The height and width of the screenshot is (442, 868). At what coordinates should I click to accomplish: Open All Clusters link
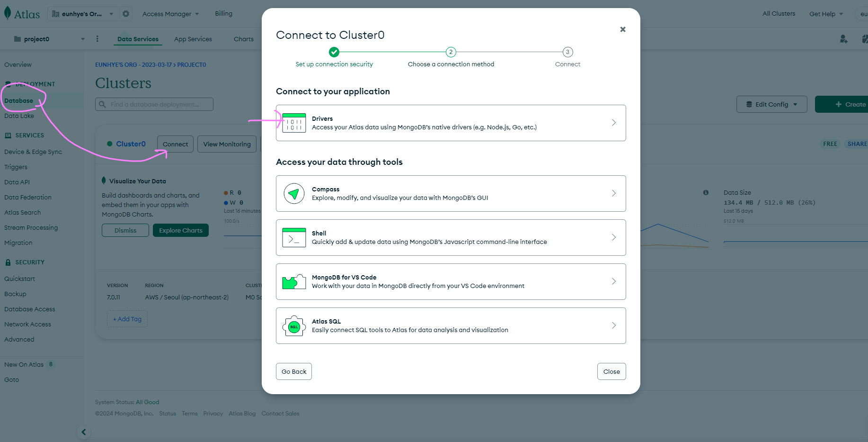click(x=779, y=13)
